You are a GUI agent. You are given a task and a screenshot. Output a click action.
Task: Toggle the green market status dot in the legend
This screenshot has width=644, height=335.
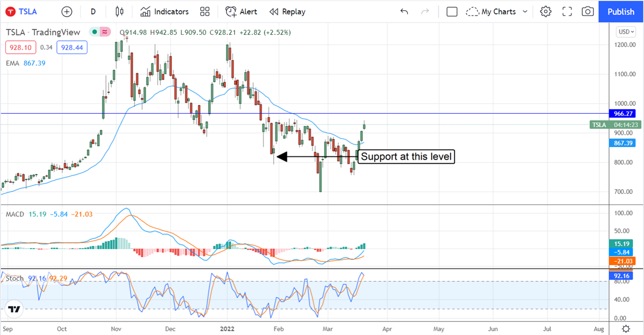click(95, 32)
